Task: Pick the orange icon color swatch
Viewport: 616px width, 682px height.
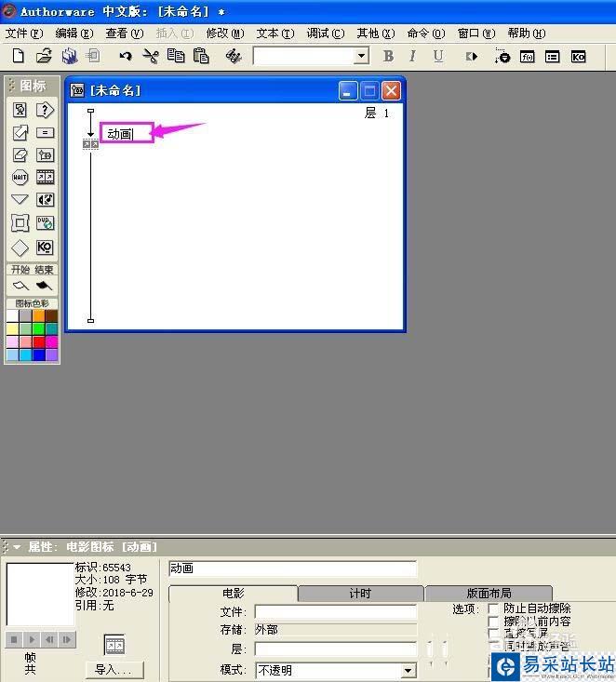Action: coord(38,315)
